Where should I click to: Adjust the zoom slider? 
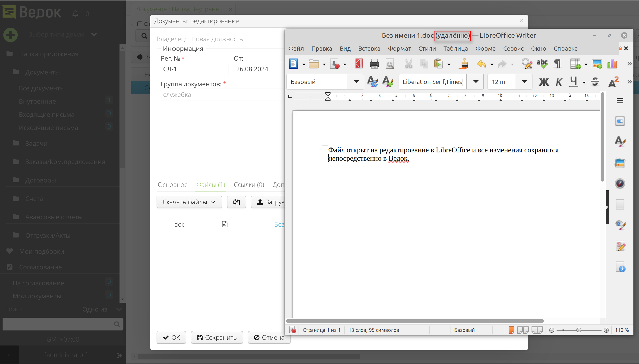[x=579, y=330]
